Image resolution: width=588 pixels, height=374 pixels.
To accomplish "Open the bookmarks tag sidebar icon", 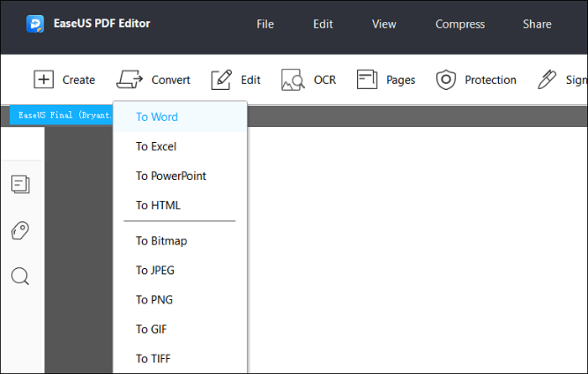I will (21, 230).
